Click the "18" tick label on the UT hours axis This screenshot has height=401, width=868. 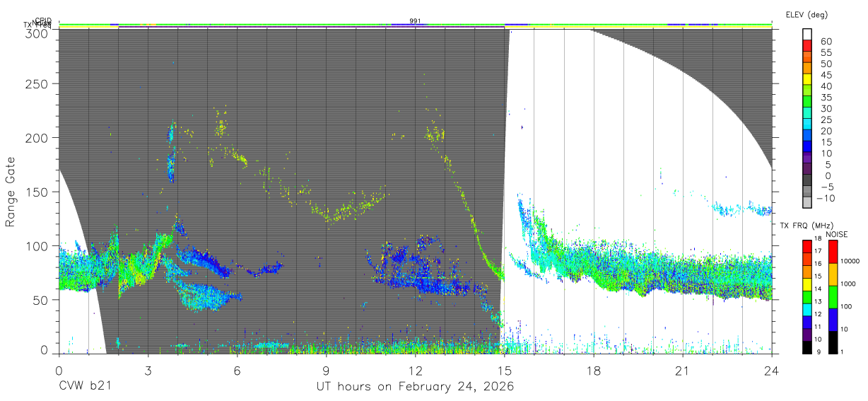(x=594, y=370)
